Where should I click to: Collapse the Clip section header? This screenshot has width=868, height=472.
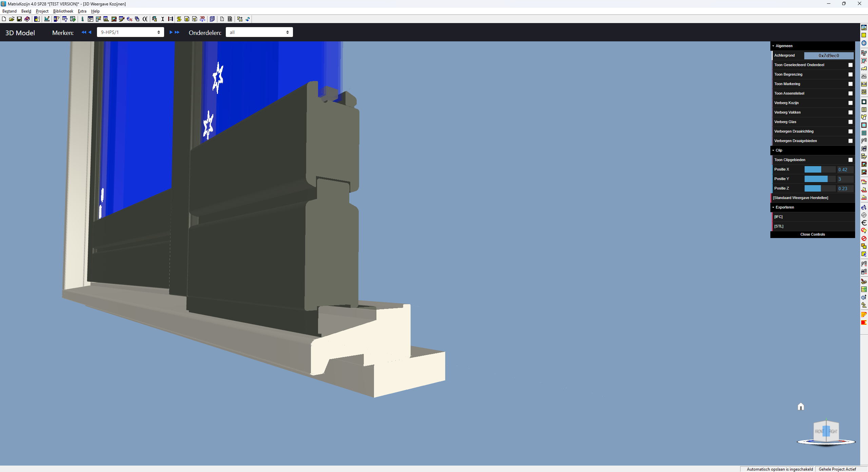(x=779, y=150)
